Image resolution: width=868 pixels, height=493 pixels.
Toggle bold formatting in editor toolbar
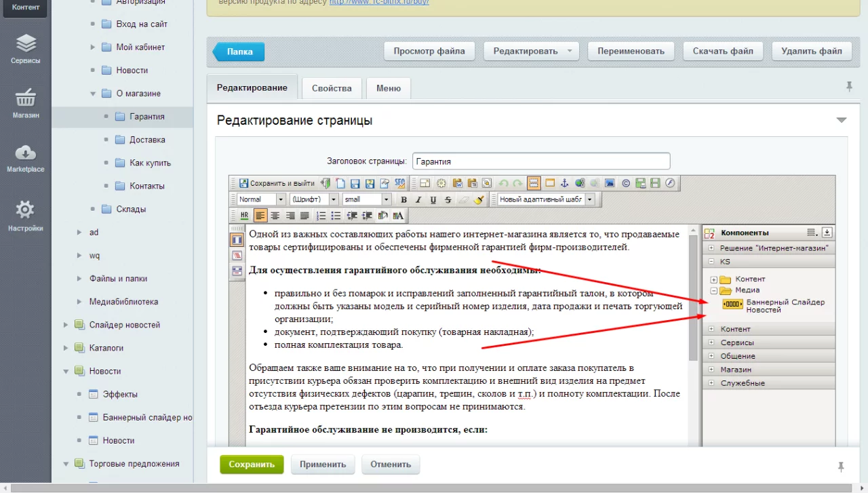click(404, 200)
